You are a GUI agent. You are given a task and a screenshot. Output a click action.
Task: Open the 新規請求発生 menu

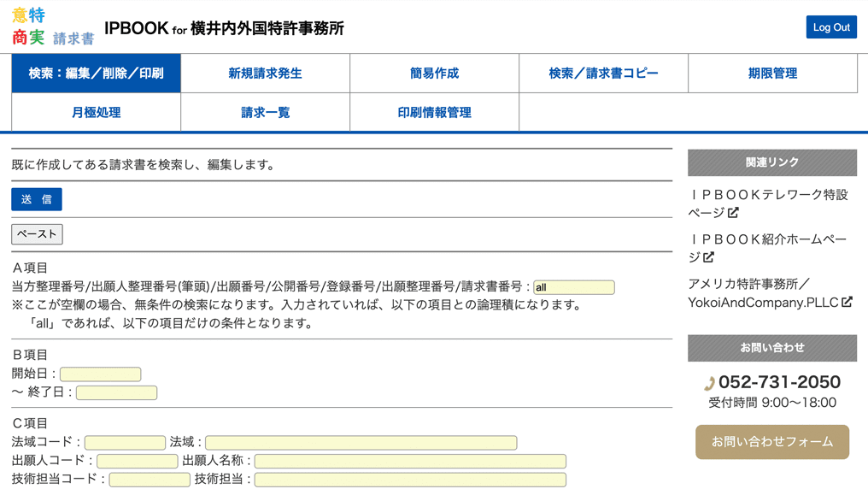pos(265,74)
